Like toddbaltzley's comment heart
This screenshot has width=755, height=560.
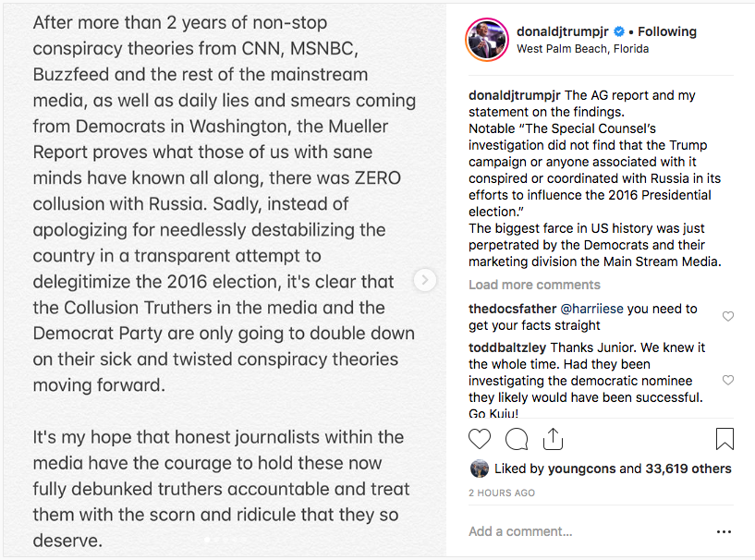coord(727,381)
